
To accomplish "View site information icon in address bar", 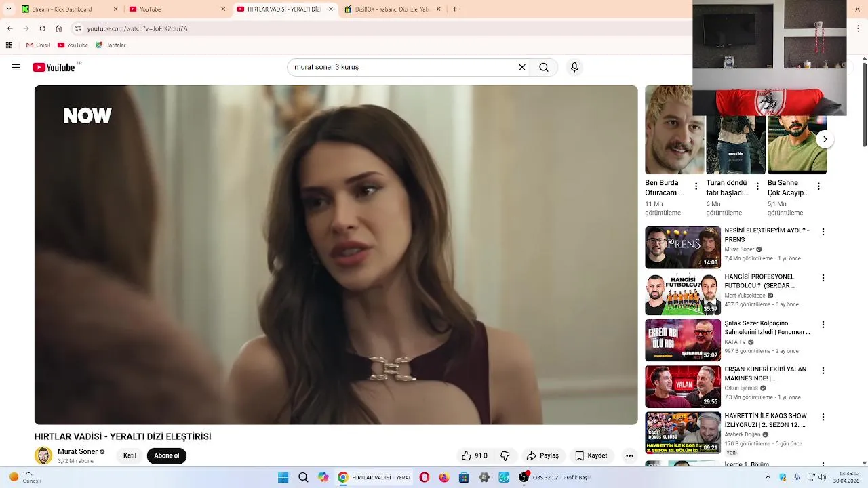I will [78, 28].
